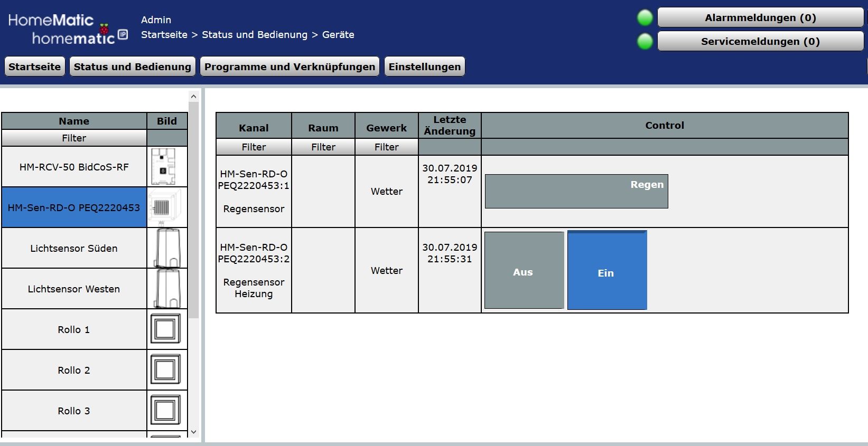Click the Raum column header
The height and width of the screenshot is (446, 868).
click(x=323, y=126)
